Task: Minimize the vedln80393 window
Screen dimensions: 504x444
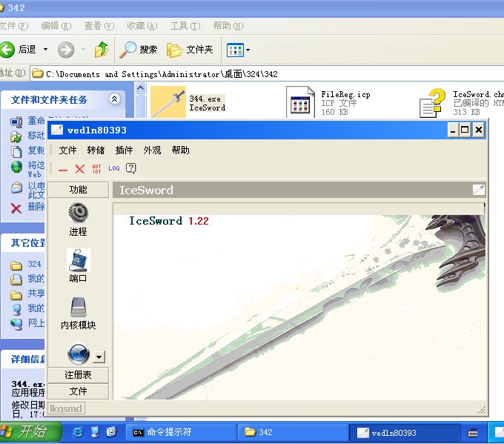Action: [x=453, y=130]
